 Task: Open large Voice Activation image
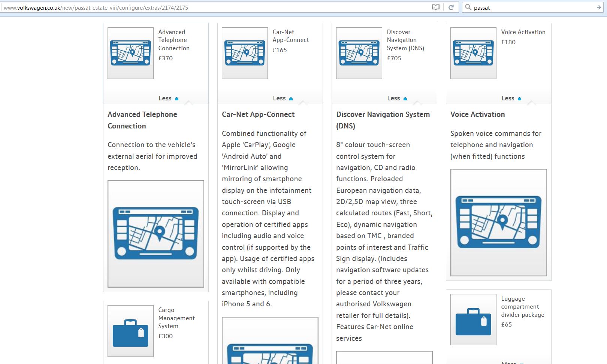pyautogui.click(x=498, y=222)
